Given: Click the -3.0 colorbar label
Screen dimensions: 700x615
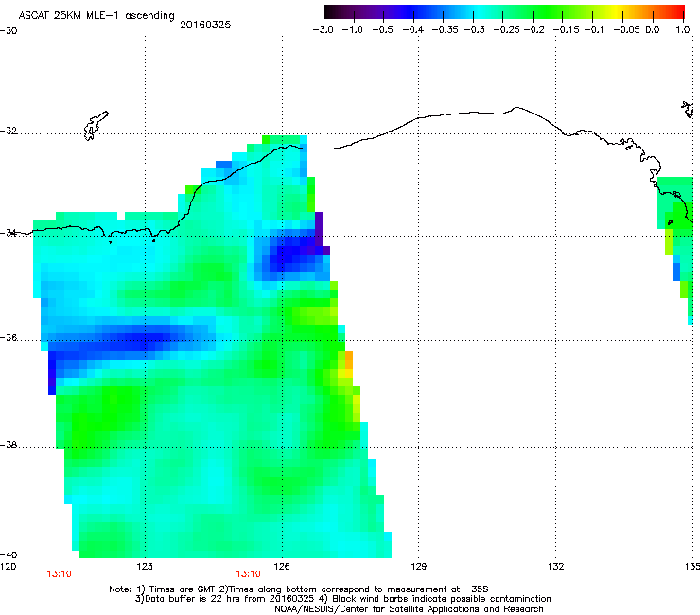Looking at the screenshot, I should [323, 30].
